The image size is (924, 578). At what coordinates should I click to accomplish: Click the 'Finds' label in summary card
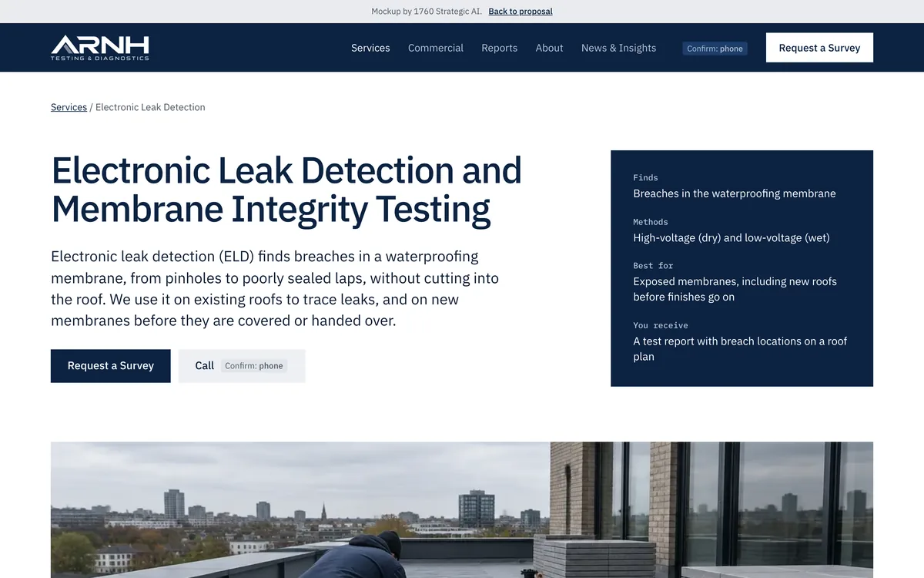tap(646, 177)
